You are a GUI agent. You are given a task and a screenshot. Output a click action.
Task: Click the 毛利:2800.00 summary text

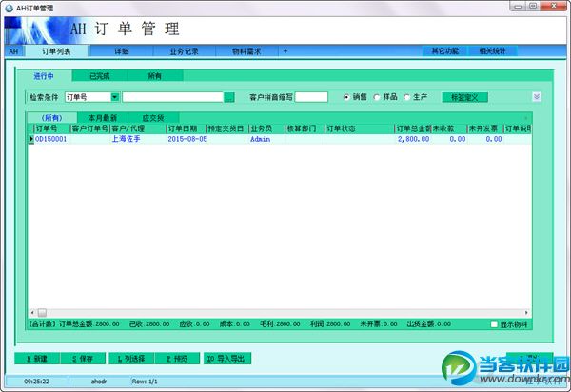pyautogui.click(x=280, y=323)
